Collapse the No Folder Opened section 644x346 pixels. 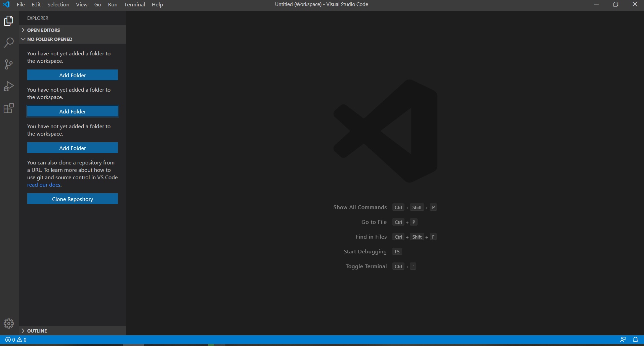point(49,39)
